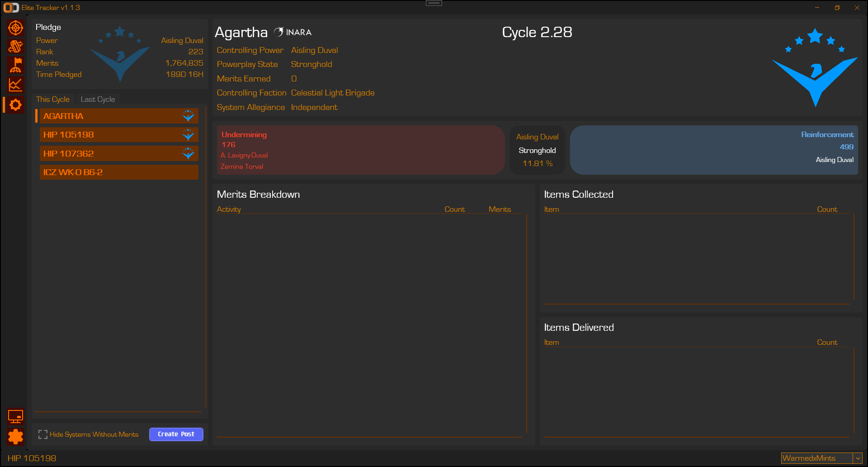Switch to the Last Cycle tab
Image resolution: width=868 pixels, height=467 pixels.
pos(98,99)
